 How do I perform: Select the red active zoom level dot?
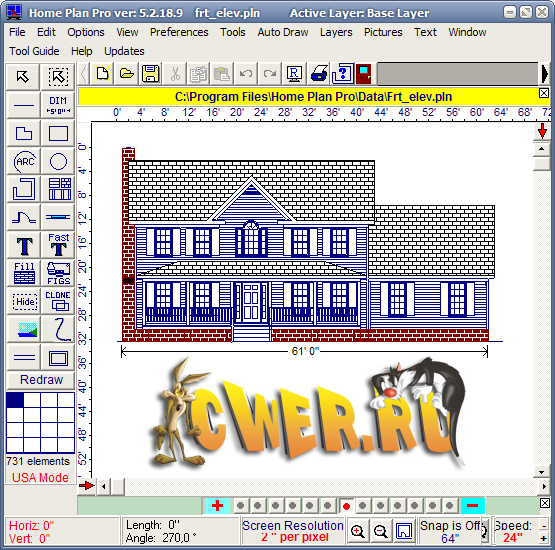346,506
